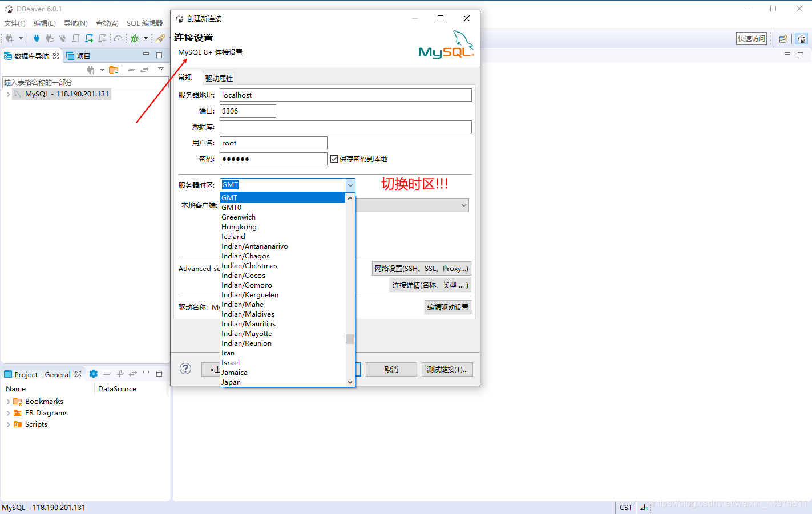Click the 取消 button
Screen dimensions: 812x514
tap(391, 369)
